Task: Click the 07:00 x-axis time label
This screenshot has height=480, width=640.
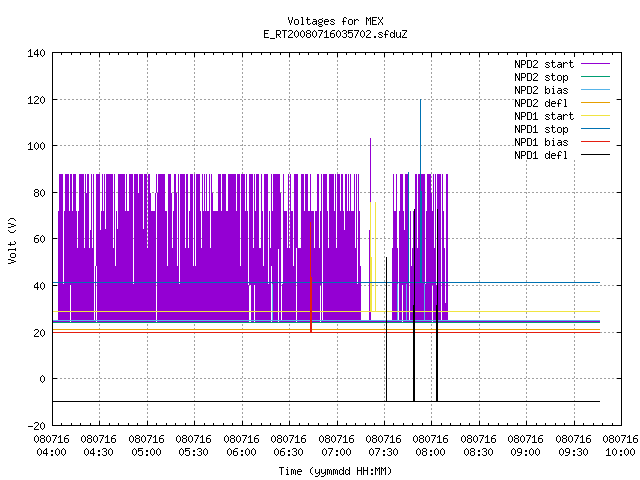Action: coord(336,452)
